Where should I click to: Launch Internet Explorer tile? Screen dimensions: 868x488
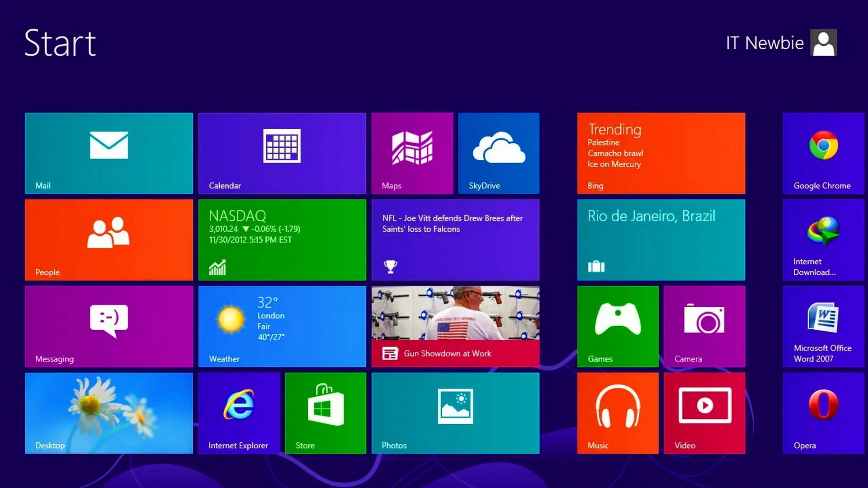pyautogui.click(x=239, y=413)
